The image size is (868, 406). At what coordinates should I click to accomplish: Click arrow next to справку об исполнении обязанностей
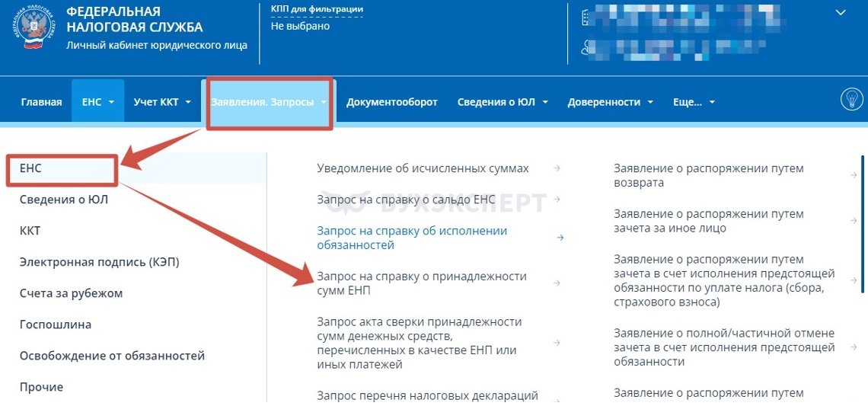(x=560, y=238)
